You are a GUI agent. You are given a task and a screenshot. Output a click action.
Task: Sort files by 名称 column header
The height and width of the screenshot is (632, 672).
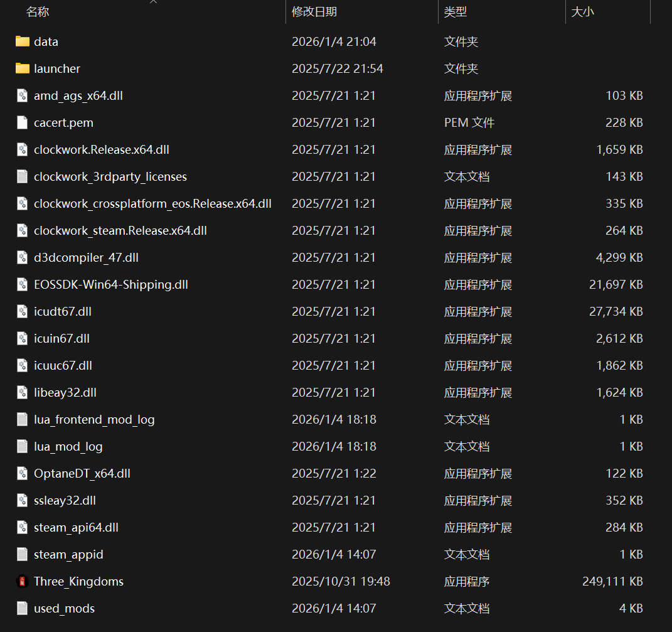tap(37, 12)
